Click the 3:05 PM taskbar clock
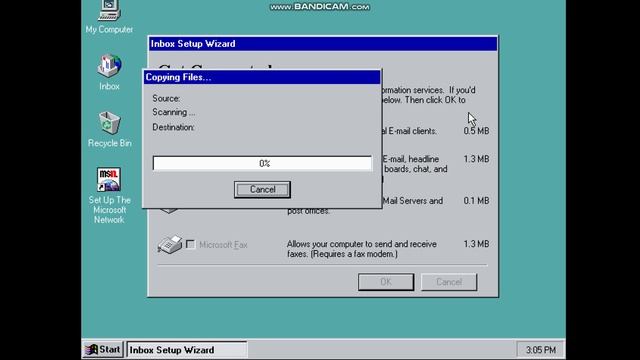The height and width of the screenshot is (360, 640). tap(540, 350)
